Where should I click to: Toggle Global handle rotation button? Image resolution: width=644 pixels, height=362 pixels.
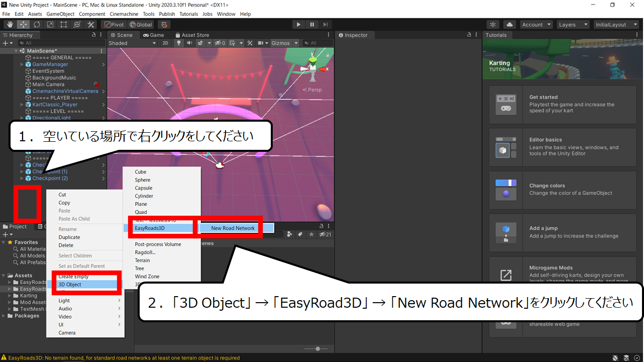point(141,25)
